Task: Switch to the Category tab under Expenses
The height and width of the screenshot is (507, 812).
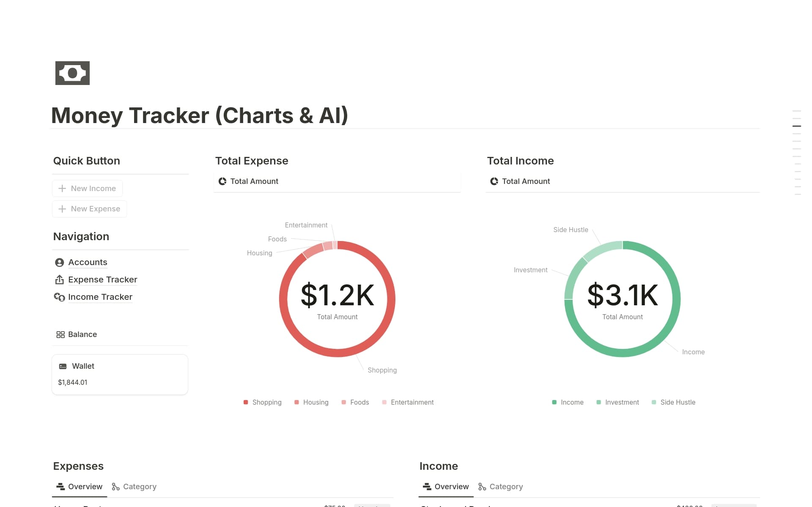Action: pyautogui.click(x=134, y=486)
